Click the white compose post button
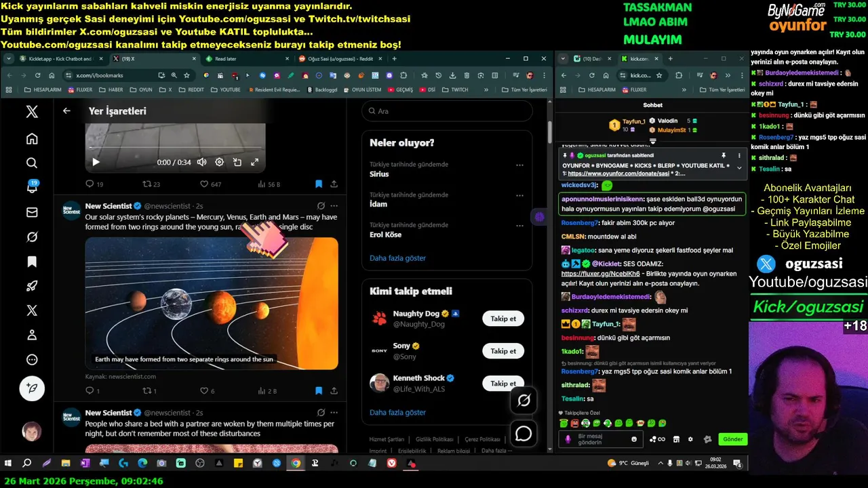Viewport: 868px width, 488px height. point(32,388)
